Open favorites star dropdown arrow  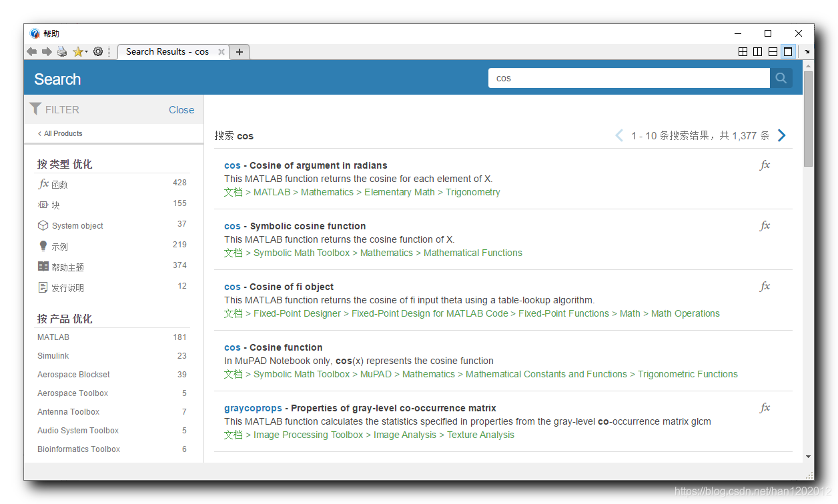coord(87,52)
